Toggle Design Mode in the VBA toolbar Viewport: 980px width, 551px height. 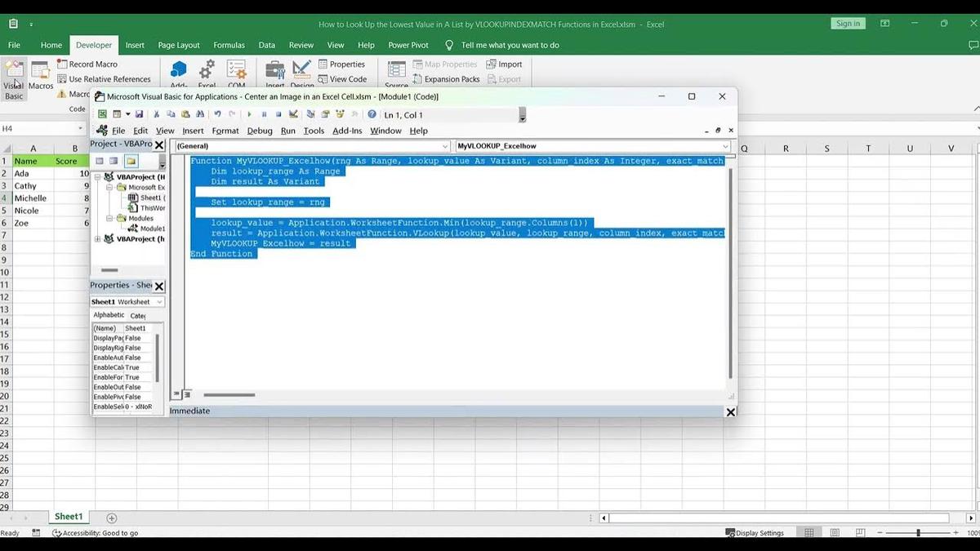pyautogui.click(x=292, y=113)
